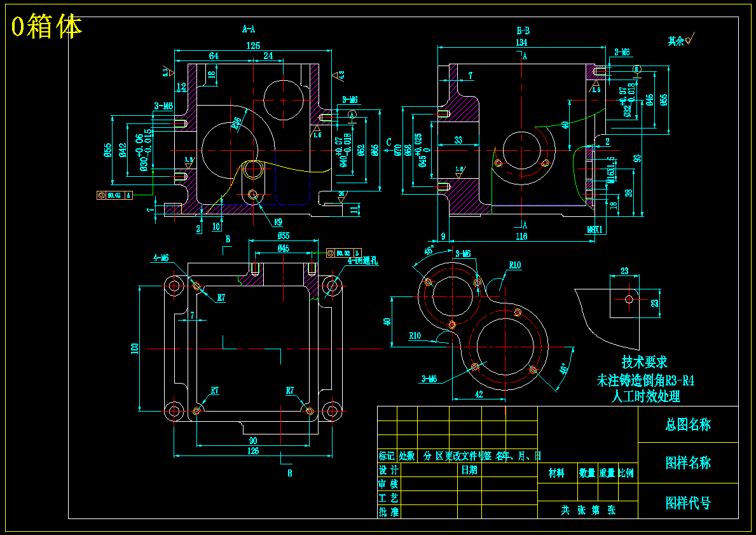The image size is (756, 535).
Task: Click the "M6X1" thread label
Action: [594, 230]
